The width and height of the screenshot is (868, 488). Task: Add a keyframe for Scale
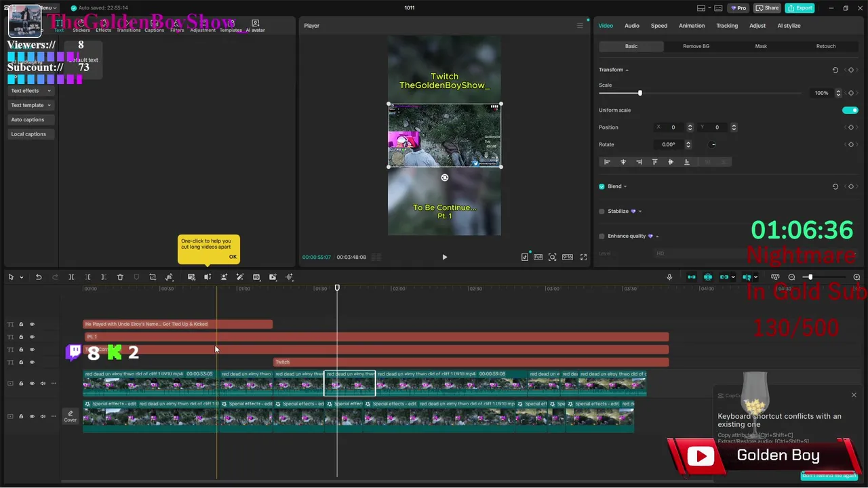tap(851, 93)
